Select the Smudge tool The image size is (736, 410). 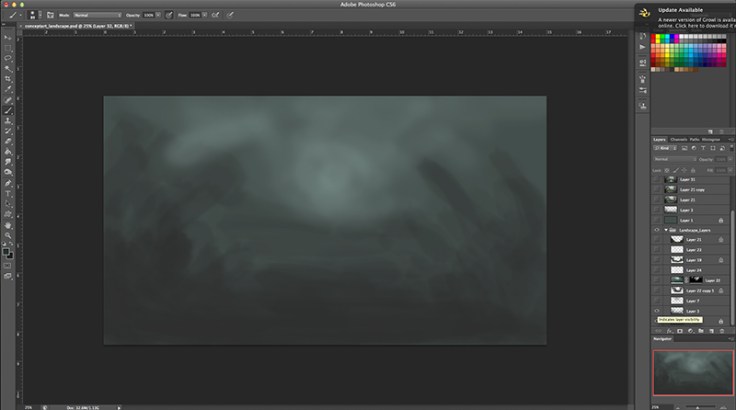point(8,162)
